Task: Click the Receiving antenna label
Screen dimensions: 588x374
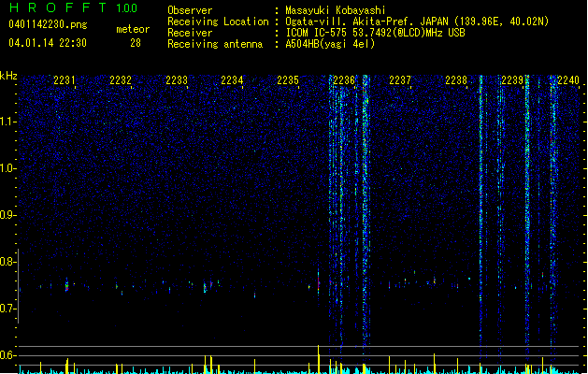Action: pyautogui.click(x=215, y=44)
